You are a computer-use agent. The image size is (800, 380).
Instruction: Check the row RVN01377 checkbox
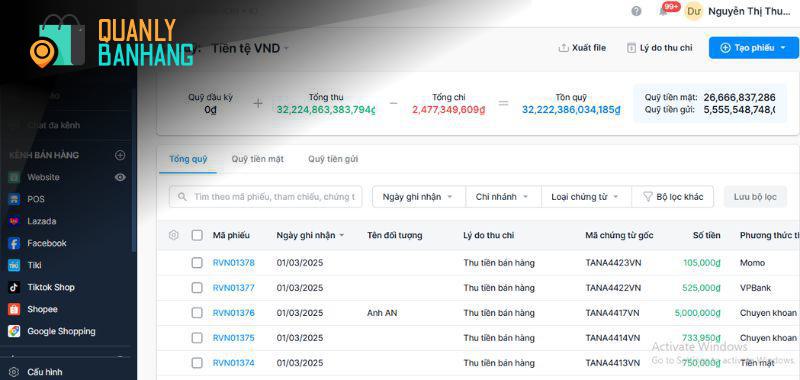click(x=197, y=288)
